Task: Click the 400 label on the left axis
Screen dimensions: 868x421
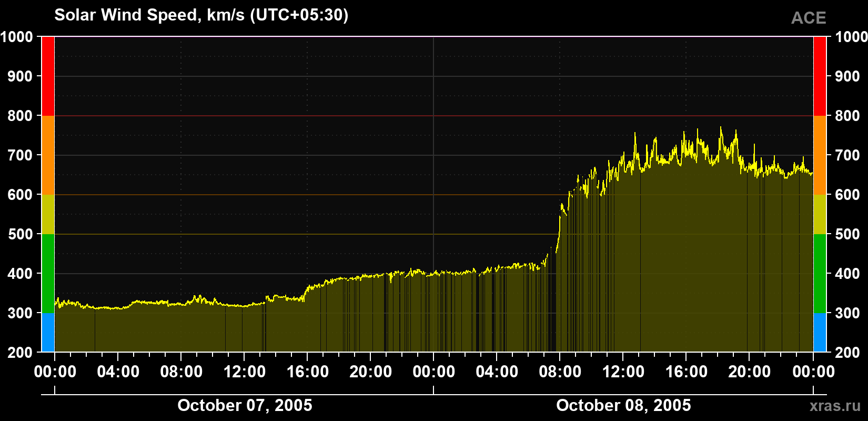Action: pyautogui.click(x=20, y=274)
